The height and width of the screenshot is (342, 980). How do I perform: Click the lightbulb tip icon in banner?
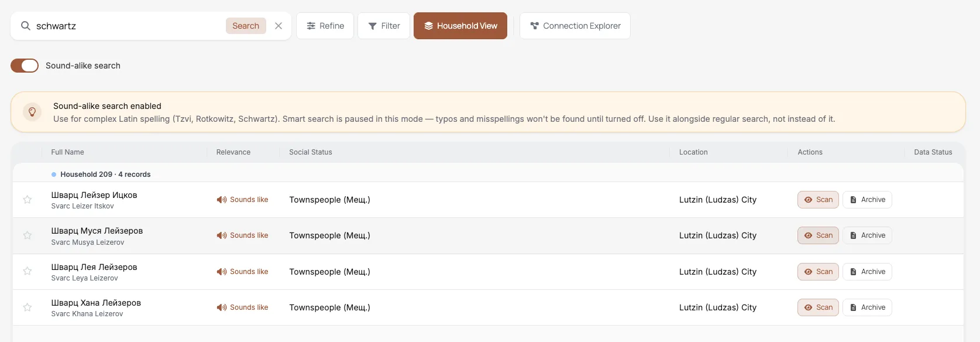pos(32,112)
